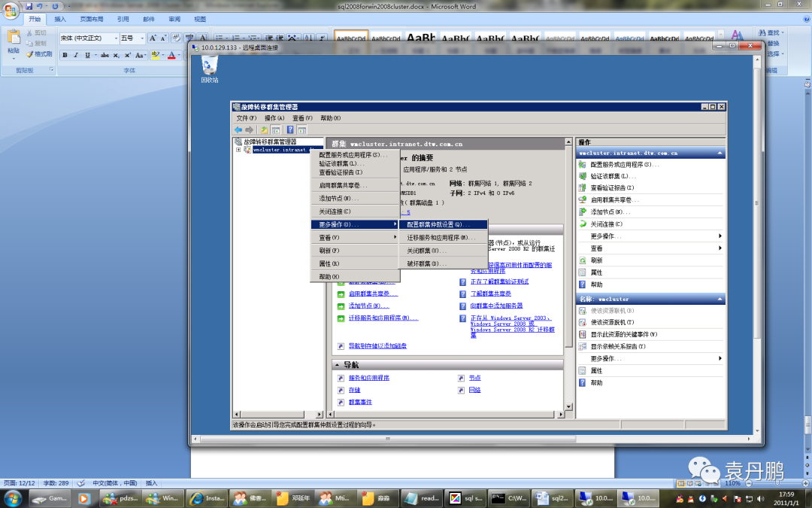The image size is (812, 508).
Task: Click the Forward arrow in cluster manager toolbar
Action: coord(249,129)
